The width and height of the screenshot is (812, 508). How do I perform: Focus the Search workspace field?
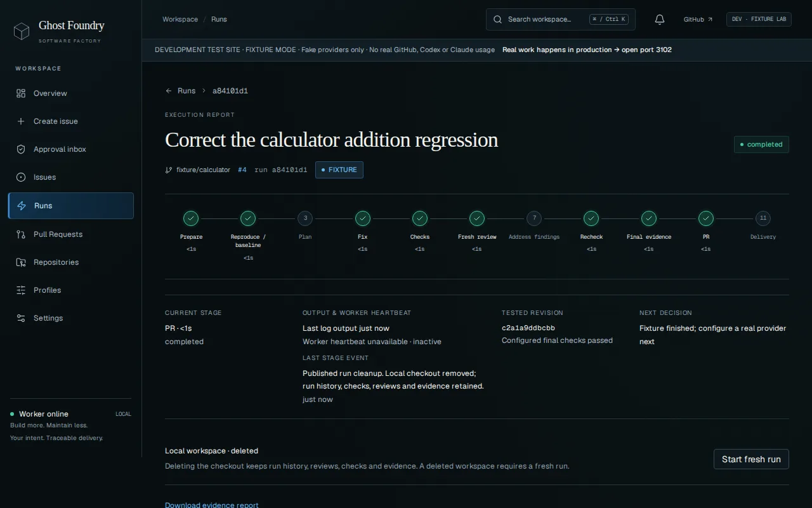[x=561, y=19]
